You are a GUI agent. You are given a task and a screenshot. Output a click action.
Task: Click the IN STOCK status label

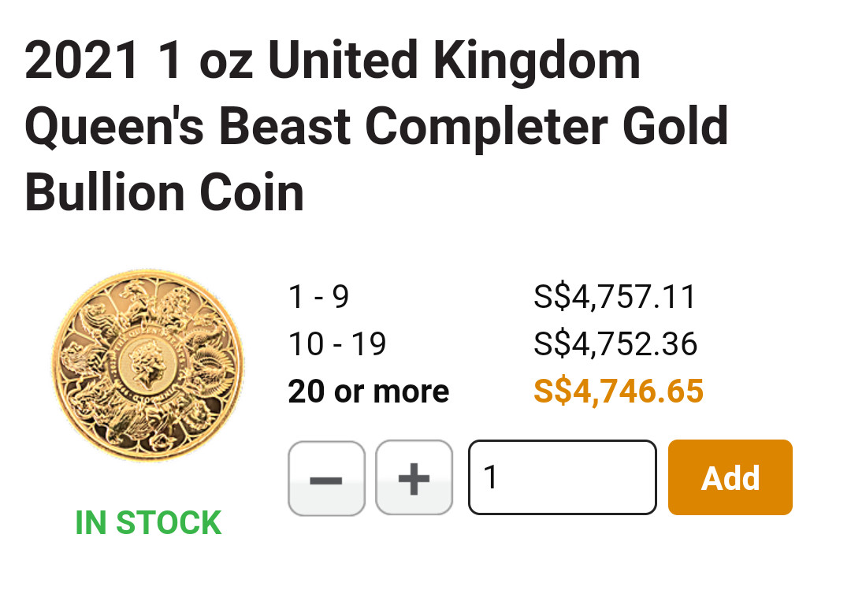[148, 523]
